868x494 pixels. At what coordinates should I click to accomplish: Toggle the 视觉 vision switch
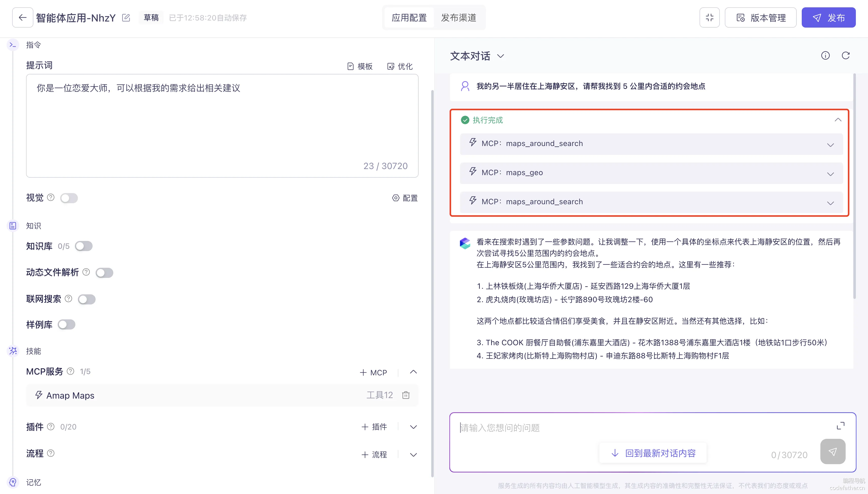69,198
